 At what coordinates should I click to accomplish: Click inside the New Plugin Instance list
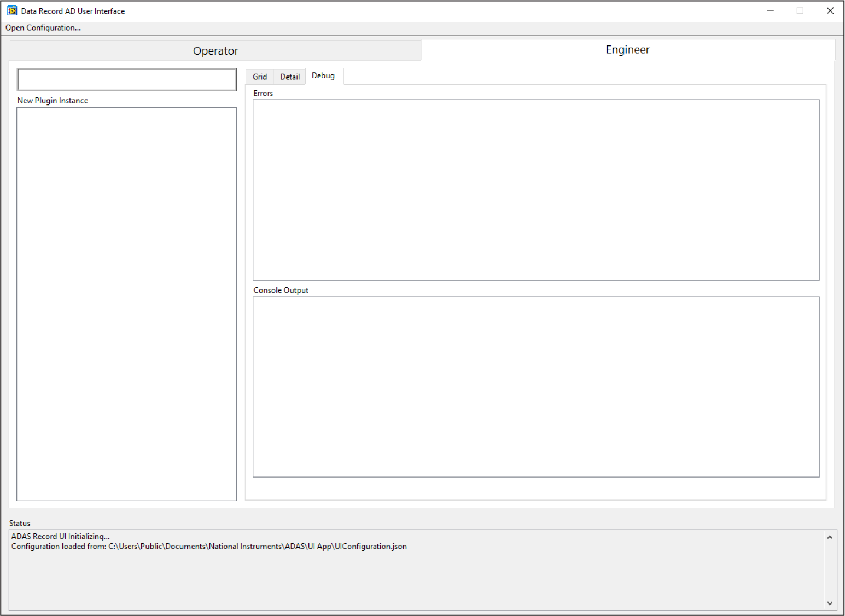pyautogui.click(x=127, y=304)
